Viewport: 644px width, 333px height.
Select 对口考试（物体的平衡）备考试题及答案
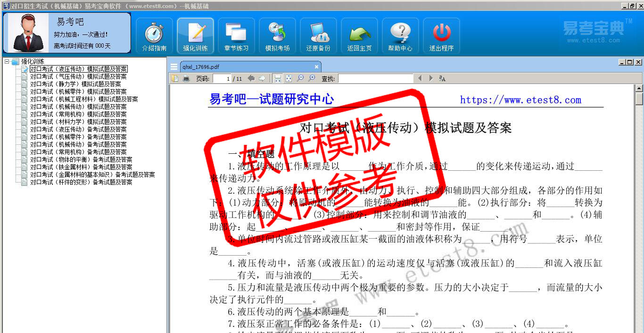click(x=81, y=159)
